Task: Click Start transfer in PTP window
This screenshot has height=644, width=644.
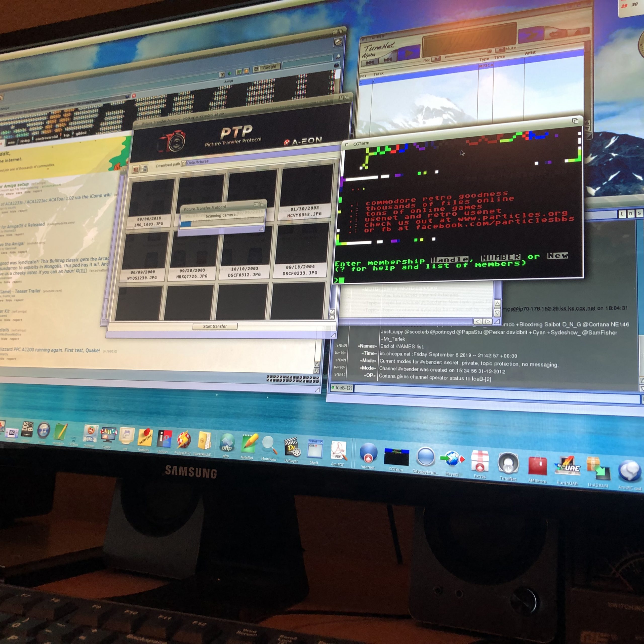Action: (x=215, y=326)
